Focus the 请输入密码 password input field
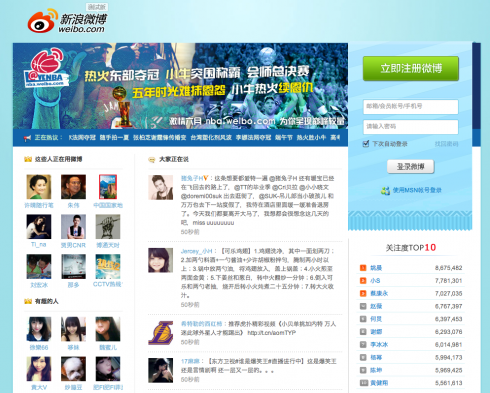Screen dimensions: 490x393 411,127
